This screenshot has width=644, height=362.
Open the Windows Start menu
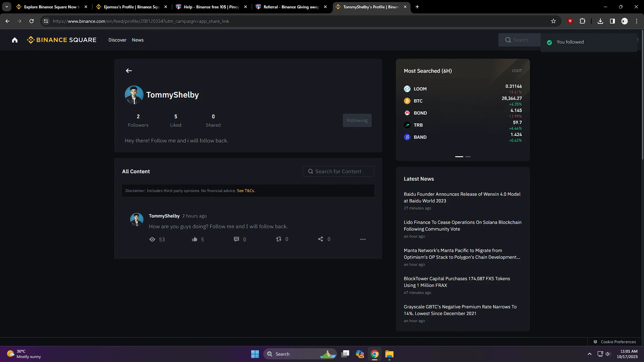(255, 354)
